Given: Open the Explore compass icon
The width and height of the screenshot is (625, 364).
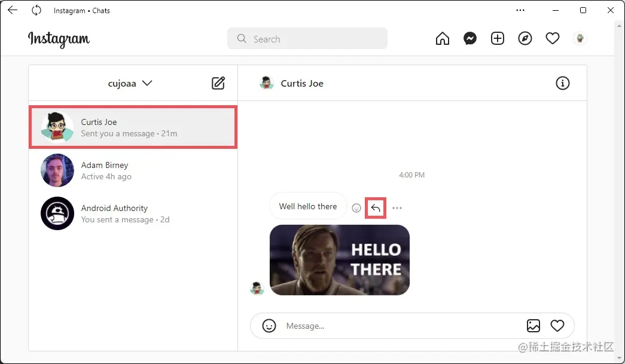Looking at the screenshot, I should 525,39.
